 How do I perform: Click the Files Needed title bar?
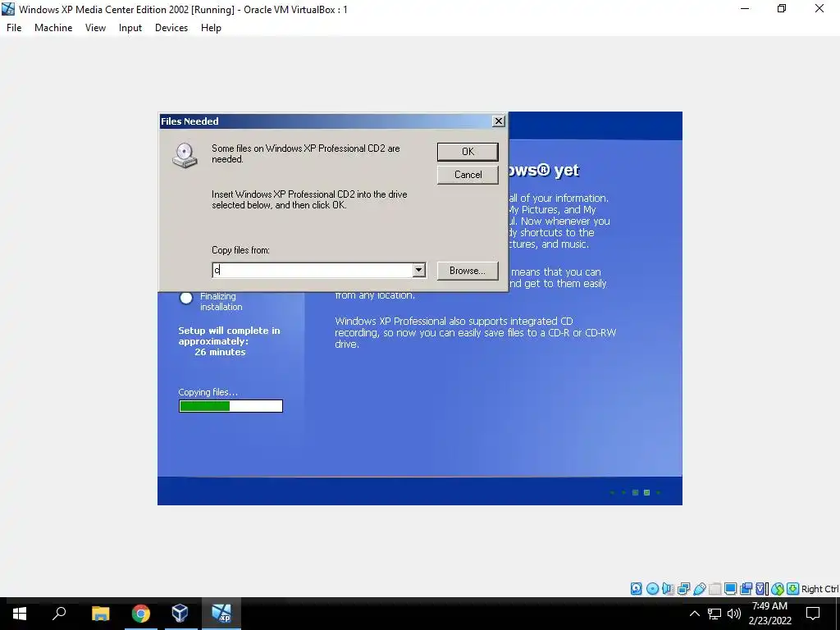(333, 121)
